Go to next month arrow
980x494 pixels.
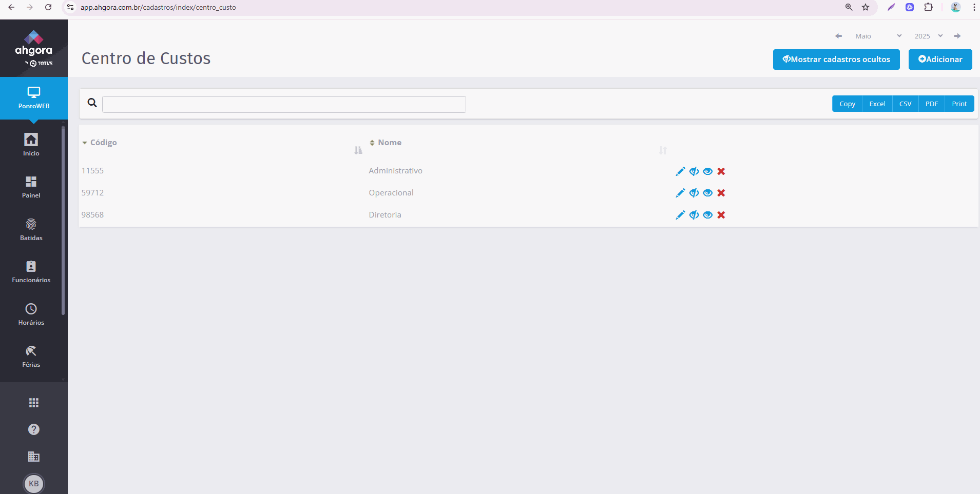click(957, 36)
